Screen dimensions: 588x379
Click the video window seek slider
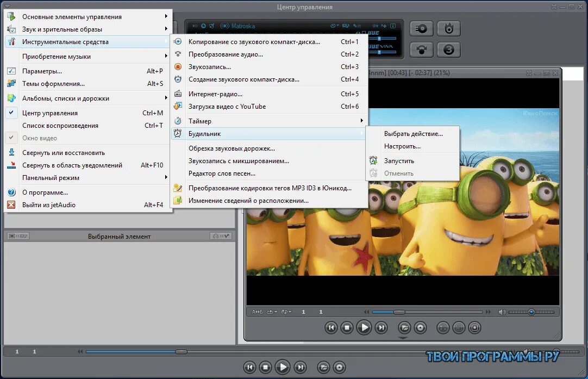pos(427,312)
